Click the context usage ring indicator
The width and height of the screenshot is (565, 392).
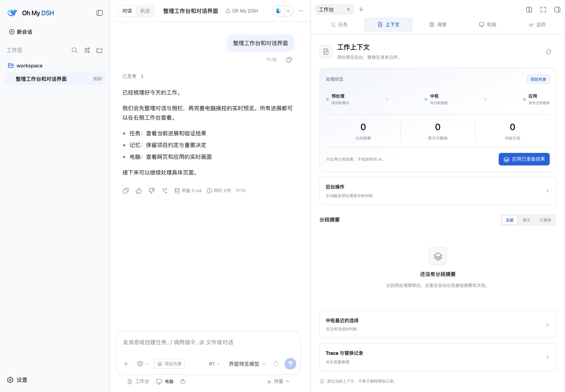pyautogui.click(x=276, y=364)
